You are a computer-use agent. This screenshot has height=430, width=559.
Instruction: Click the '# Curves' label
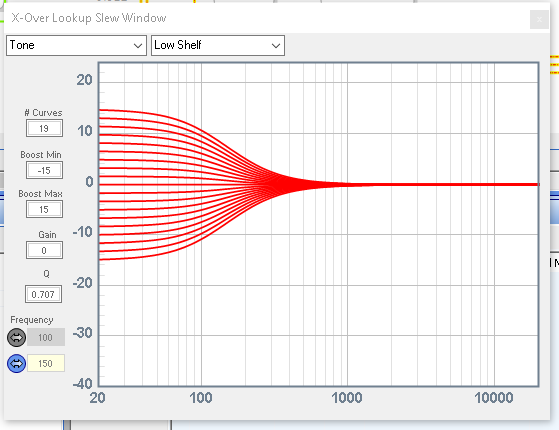pos(43,113)
